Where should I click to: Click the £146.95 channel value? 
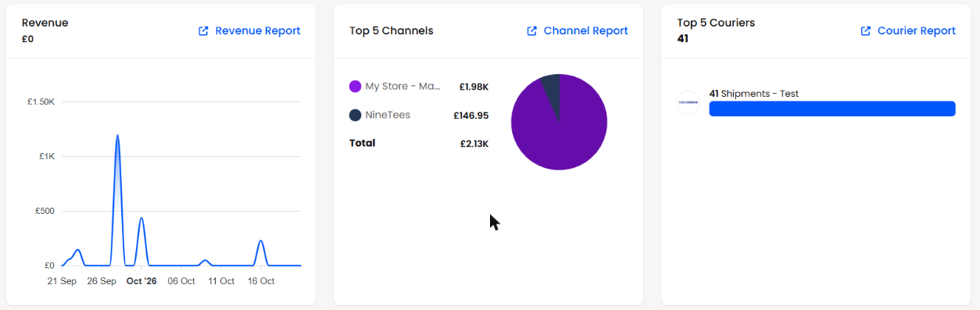point(471,116)
